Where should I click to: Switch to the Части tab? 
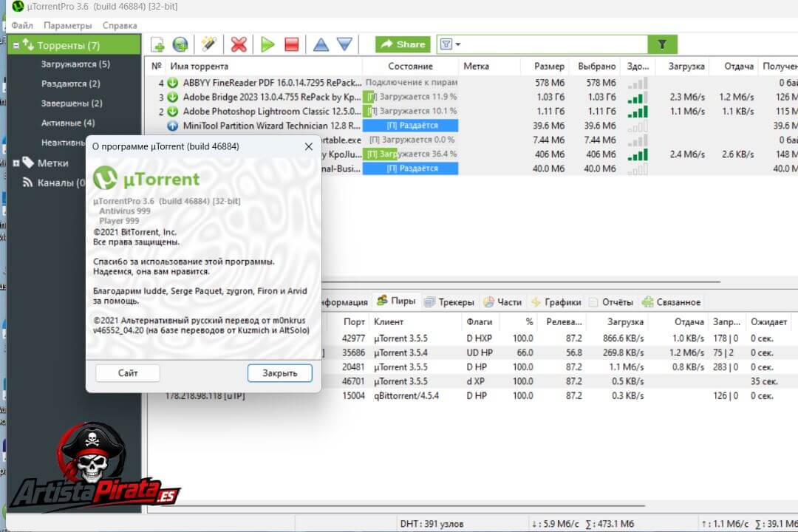click(x=503, y=302)
